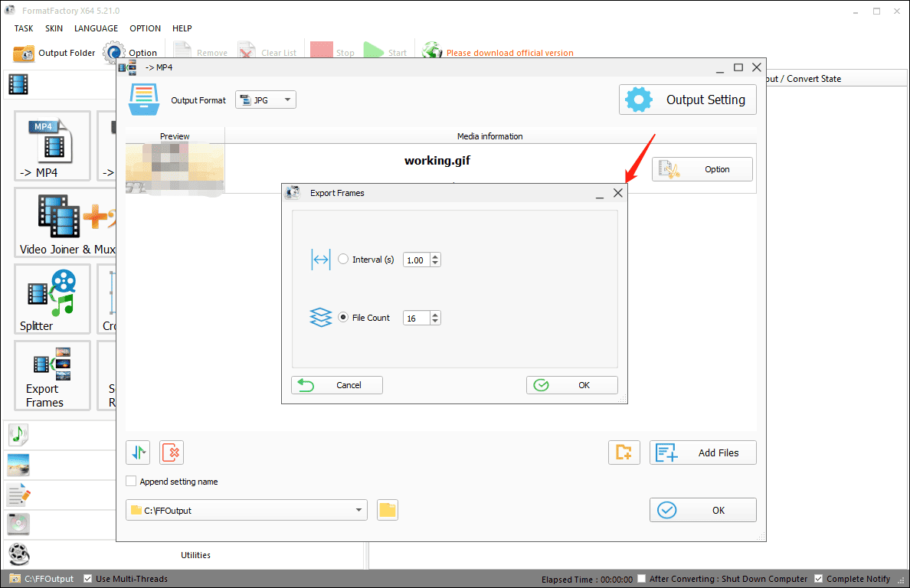Toggle Use Multi-Threads checkbox
910x588 pixels.
[87, 579]
